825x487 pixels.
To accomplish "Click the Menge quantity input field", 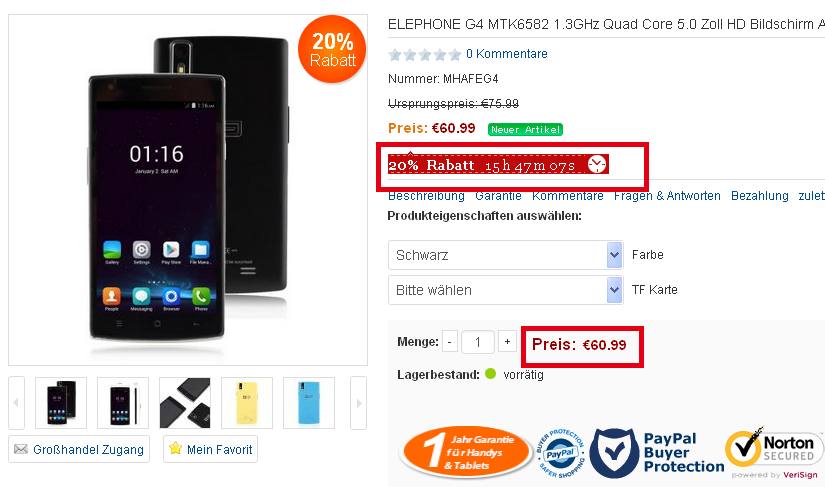I will point(478,342).
